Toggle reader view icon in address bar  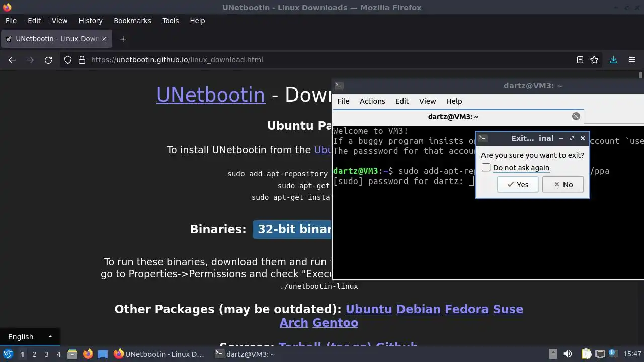pyautogui.click(x=580, y=60)
